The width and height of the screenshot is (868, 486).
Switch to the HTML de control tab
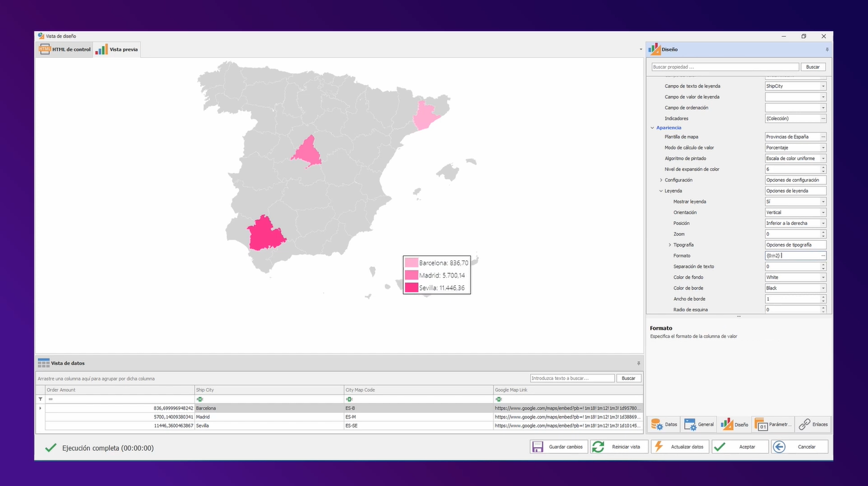(x=64, y=49)
